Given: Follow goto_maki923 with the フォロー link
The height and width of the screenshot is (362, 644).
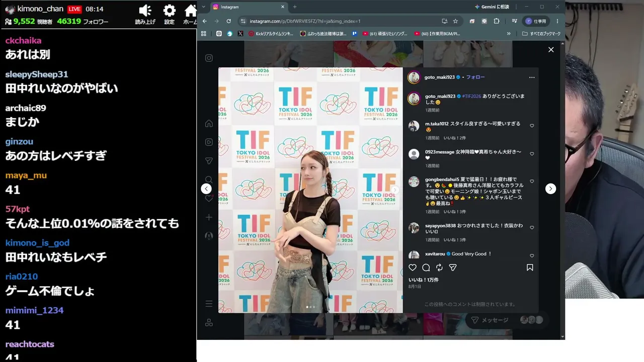Looking at the screenshot, I should [x=475, y=77].
